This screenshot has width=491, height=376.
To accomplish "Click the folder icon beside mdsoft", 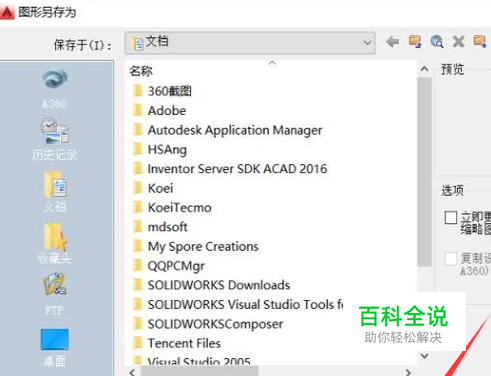I will tap(138, 227).
